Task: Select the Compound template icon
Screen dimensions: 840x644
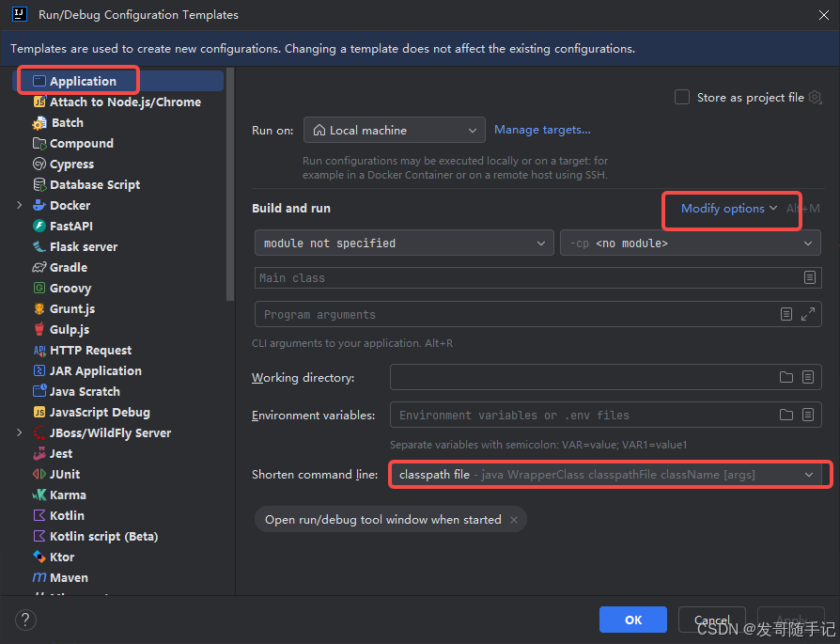Action: pos(39,143)
